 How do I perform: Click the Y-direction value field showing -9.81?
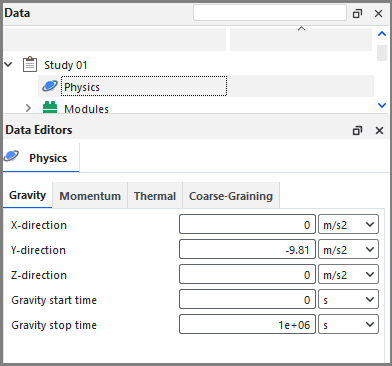(x=247, y=249)
